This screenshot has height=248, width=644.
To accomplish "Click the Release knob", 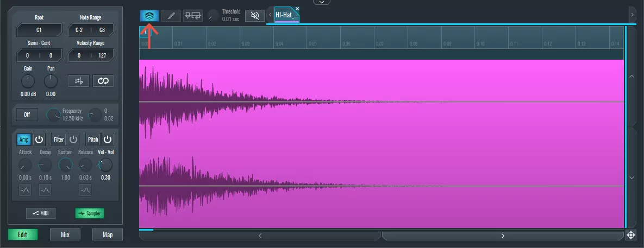I will [x=85, y=165].
